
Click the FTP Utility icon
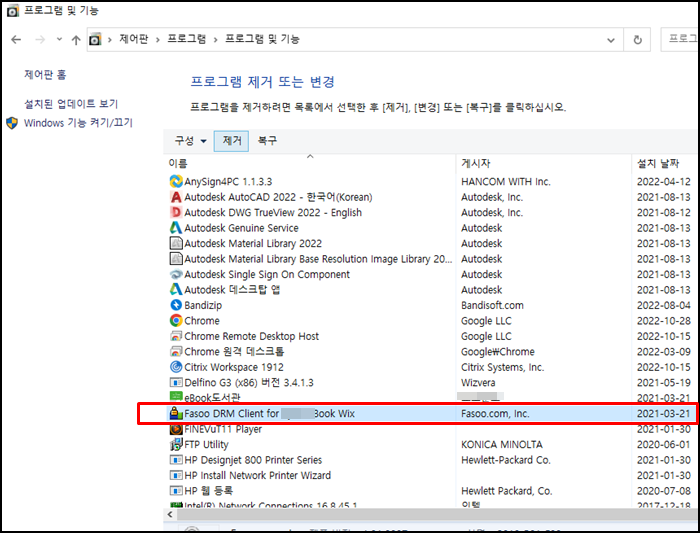[x=176, y=445]
